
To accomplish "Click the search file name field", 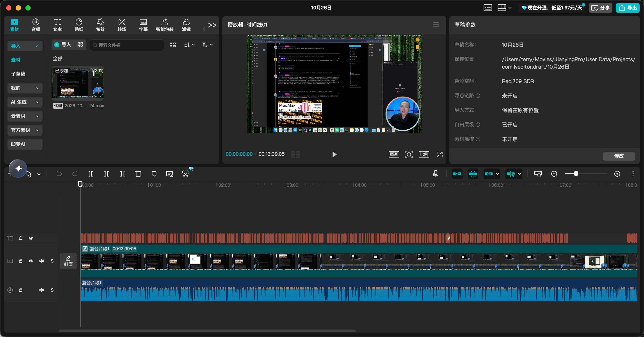I will (x=127, y=45).
